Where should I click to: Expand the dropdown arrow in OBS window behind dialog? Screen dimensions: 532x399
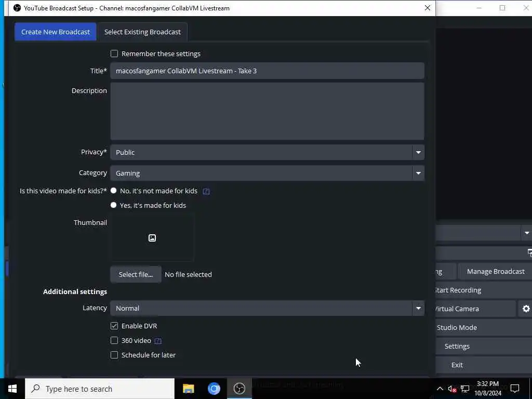click(x=527, y=233)
